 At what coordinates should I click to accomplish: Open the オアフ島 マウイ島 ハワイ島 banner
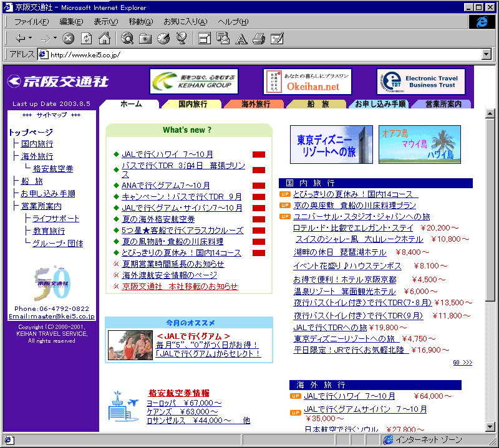click(x=420, y=145)
